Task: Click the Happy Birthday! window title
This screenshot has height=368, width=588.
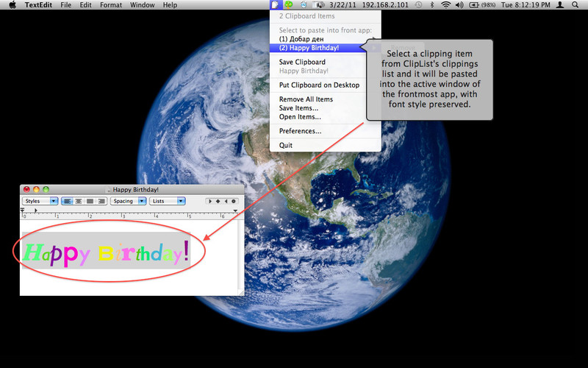Action: (135, 190)
